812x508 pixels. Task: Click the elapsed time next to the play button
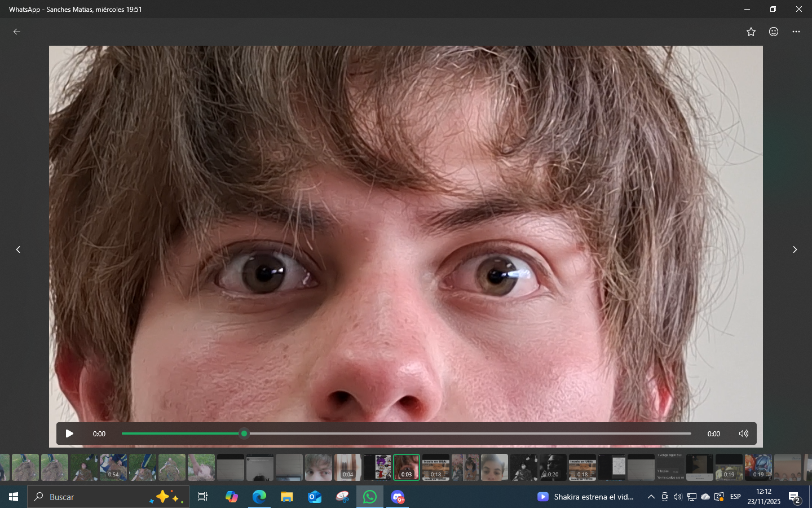coord(99,434)
